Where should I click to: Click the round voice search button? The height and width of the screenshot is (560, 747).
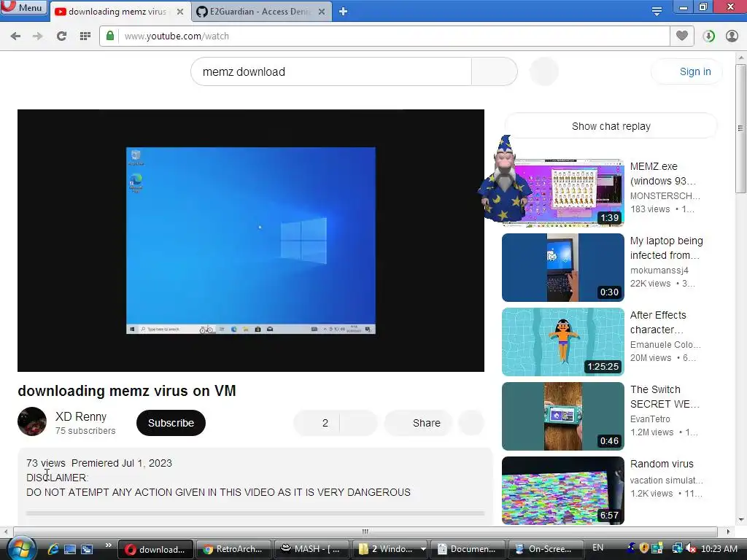click(x=544, y=71)
